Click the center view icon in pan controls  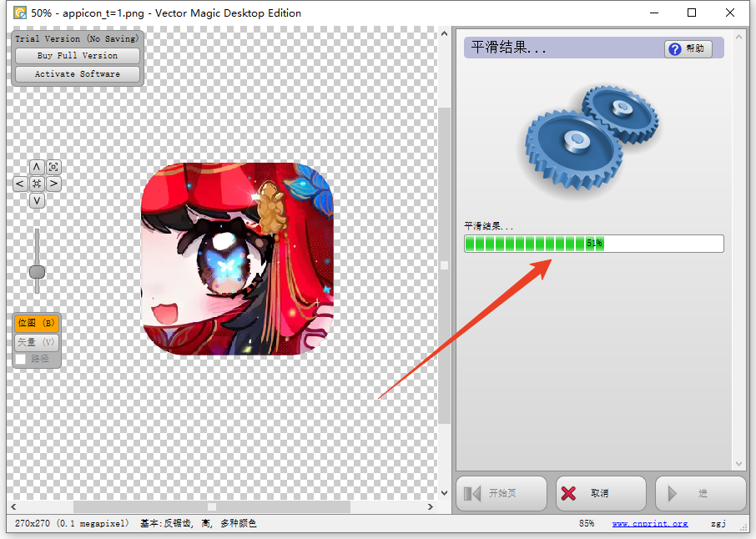pos(37,184)
